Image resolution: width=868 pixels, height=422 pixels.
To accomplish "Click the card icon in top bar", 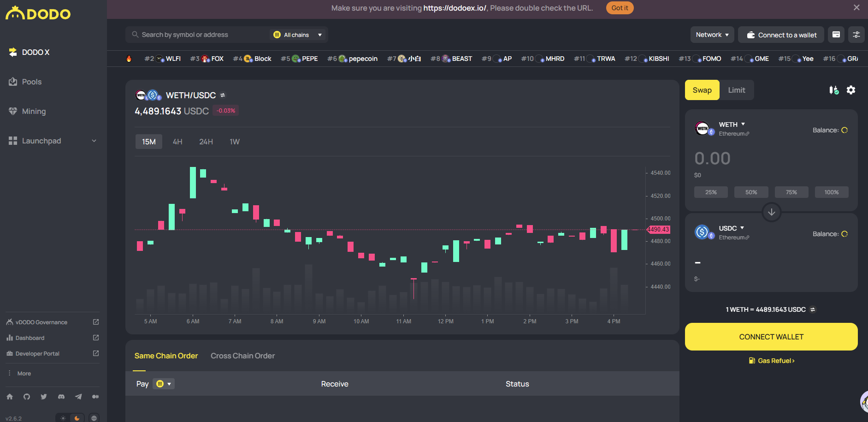I will click(836, 35).
